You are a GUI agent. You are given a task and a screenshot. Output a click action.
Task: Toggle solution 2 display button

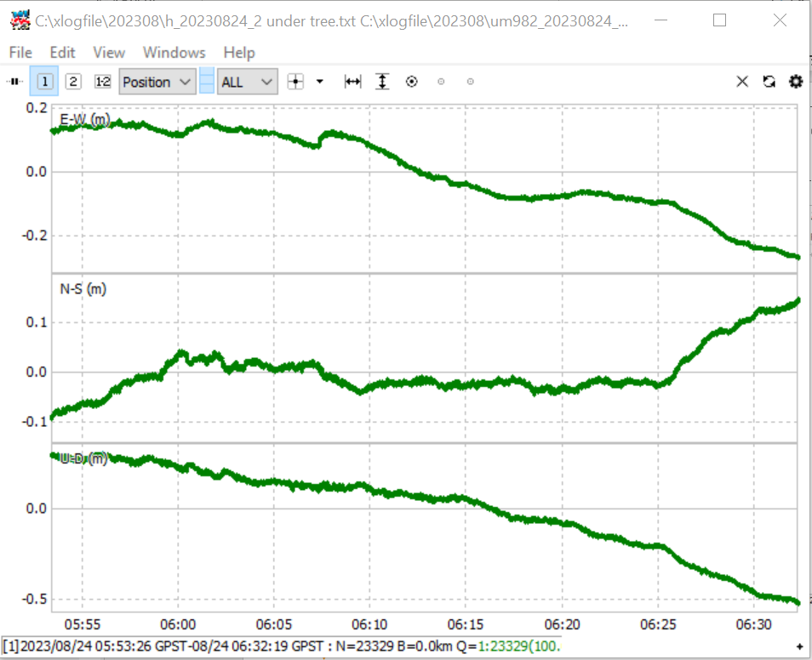[73, 82]
